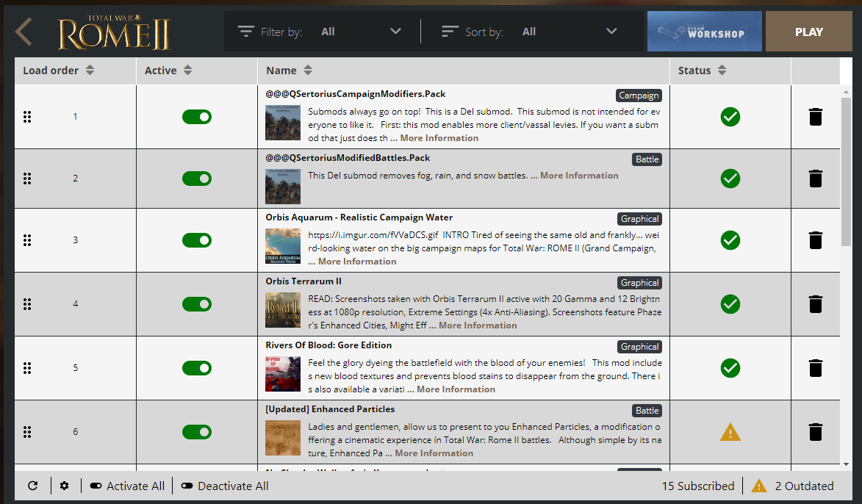Viewport: 862px width, 504px height.
Task: Click the green status check for QSertoriusCampaignModifiers
Action: click(730, 117)
